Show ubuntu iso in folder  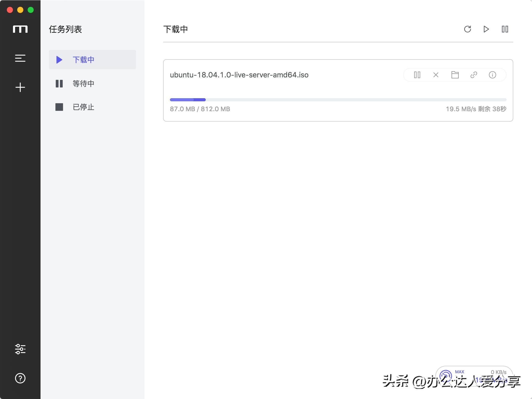(x=455, y=75)
